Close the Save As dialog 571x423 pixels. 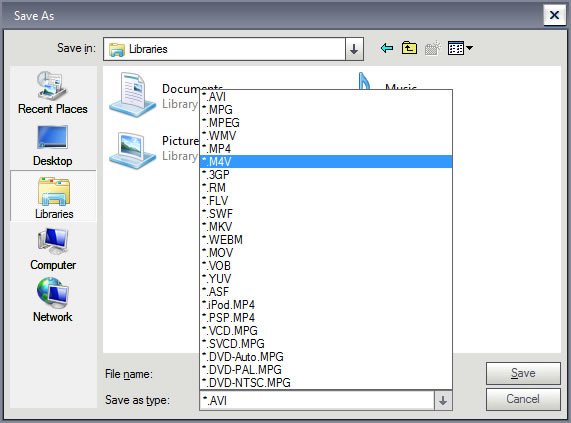pos(554,15)
